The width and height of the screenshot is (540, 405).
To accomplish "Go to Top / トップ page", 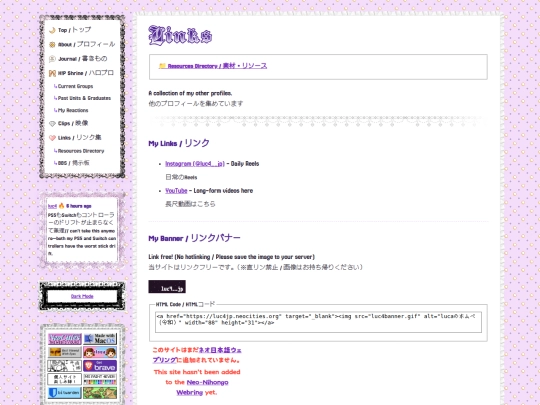I will coord(74,30).
